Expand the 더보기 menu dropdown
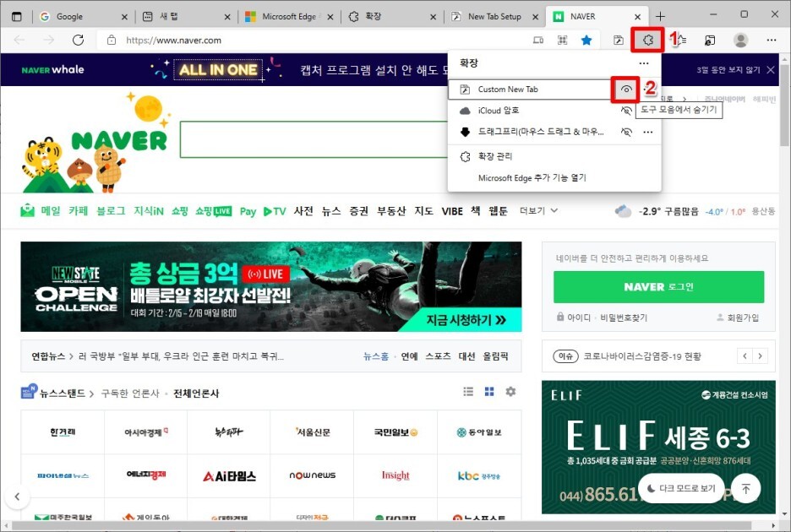 pos(539,211)
